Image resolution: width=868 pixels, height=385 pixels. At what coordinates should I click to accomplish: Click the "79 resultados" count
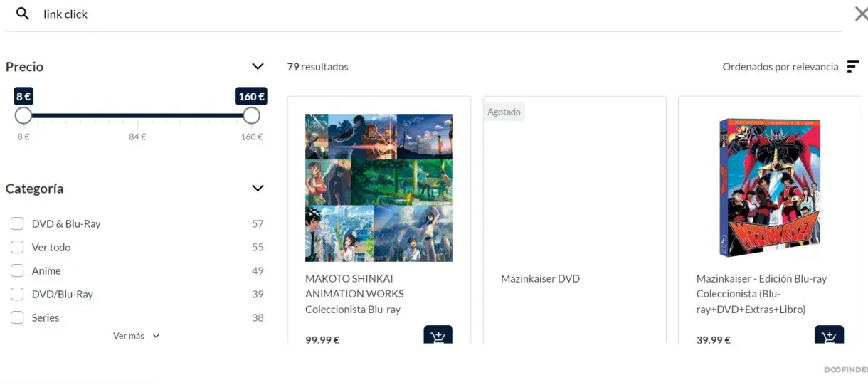(x=318, y=66)
